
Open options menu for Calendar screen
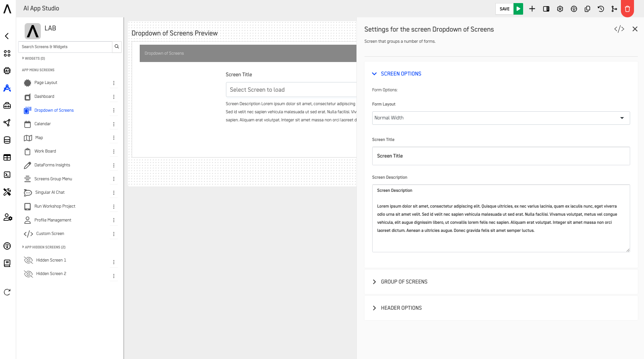[x=114, y=124]
